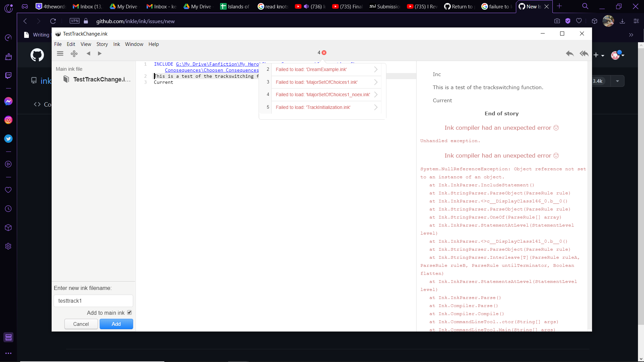Open the Help menu
Viewport: 644px width, 362px height.
click(154, 44)
